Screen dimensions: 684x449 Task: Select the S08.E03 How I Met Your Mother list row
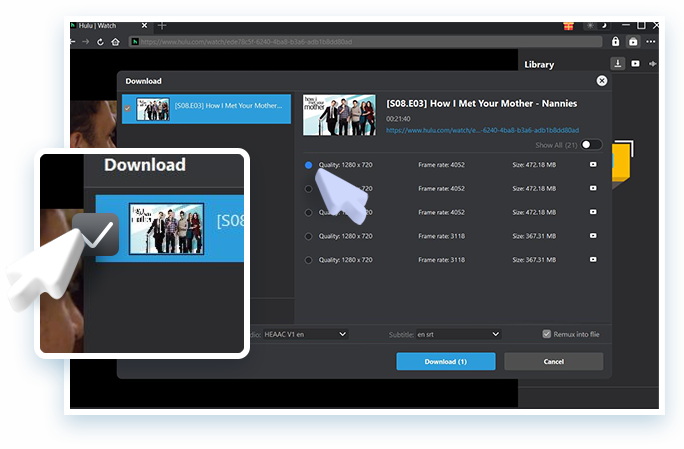(206, 109)
